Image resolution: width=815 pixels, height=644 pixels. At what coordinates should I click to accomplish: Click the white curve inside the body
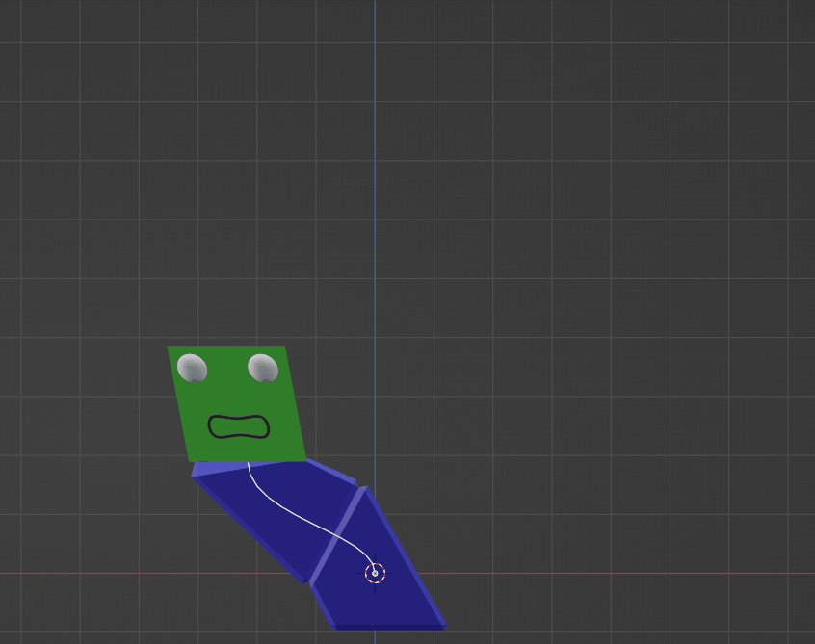[x=306, y=521]
